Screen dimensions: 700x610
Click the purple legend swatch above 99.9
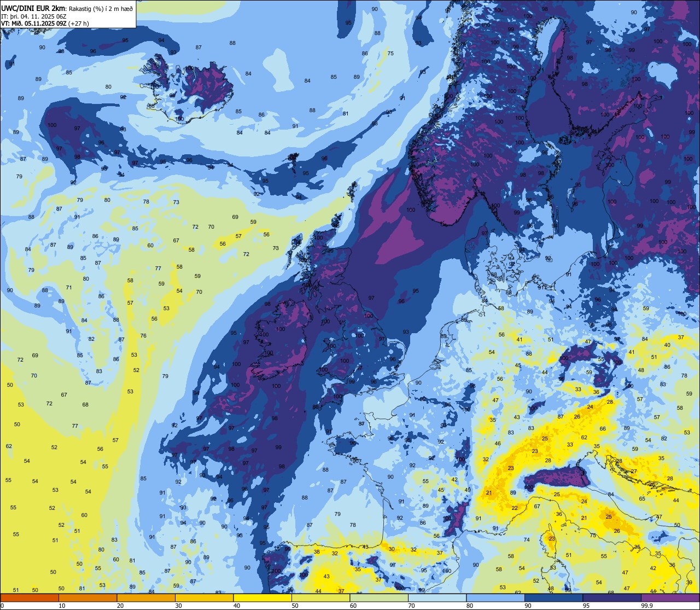point(670,597)
